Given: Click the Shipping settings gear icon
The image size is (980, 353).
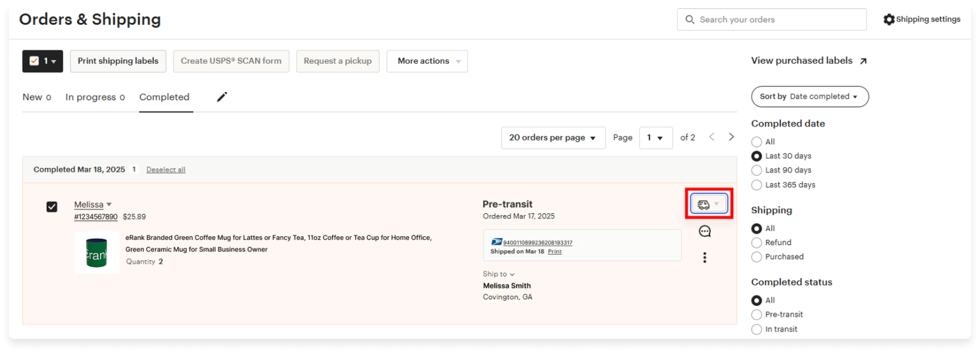Looking at the screenshot, I should click(889, 19).
